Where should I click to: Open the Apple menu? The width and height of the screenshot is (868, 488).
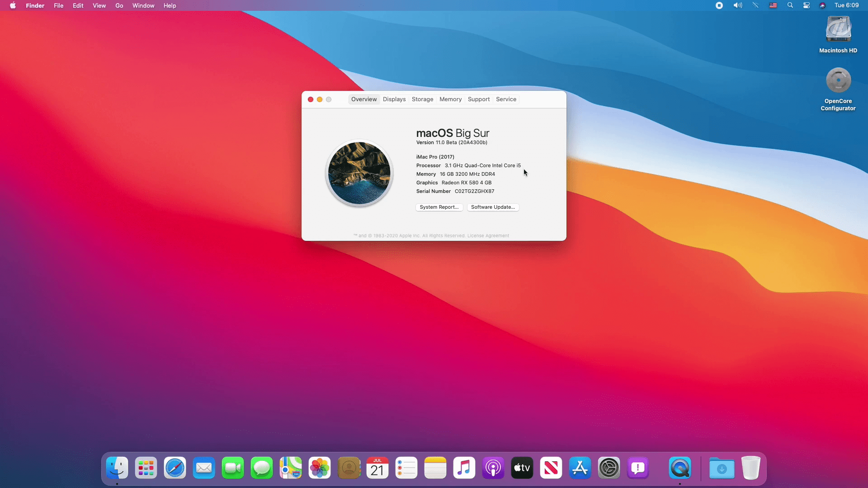click(13, 5)
